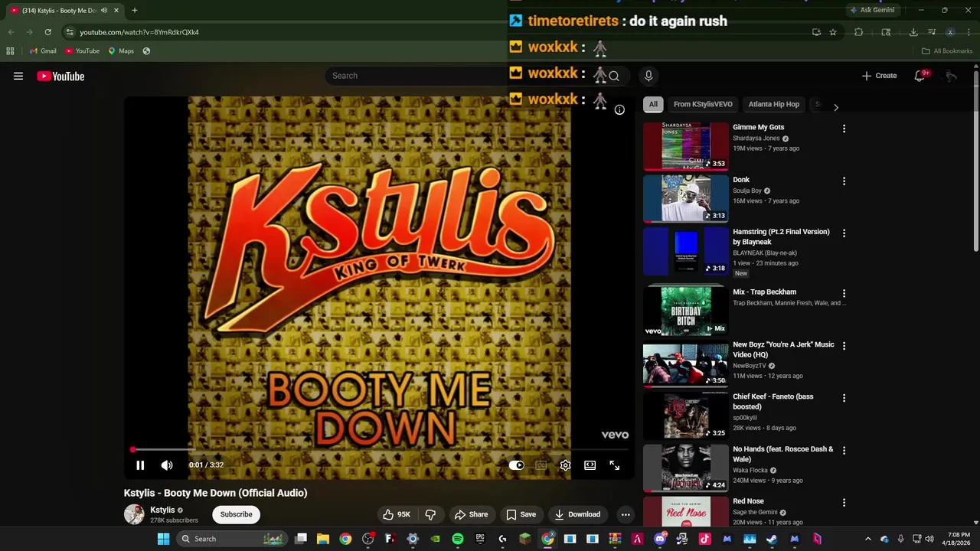Screen dimensions: 980x551
Task: Go to the YouTube home logo
Action: tap(60, 76)
